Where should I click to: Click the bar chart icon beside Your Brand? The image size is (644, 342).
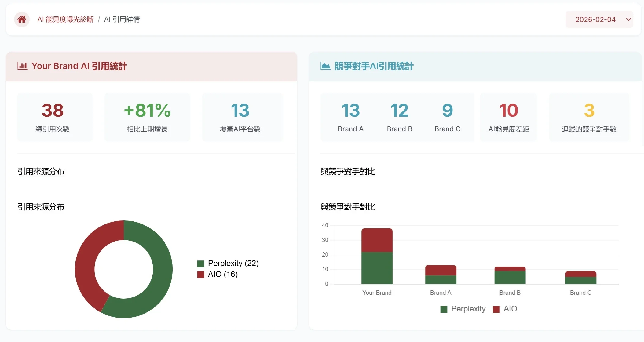22,66
